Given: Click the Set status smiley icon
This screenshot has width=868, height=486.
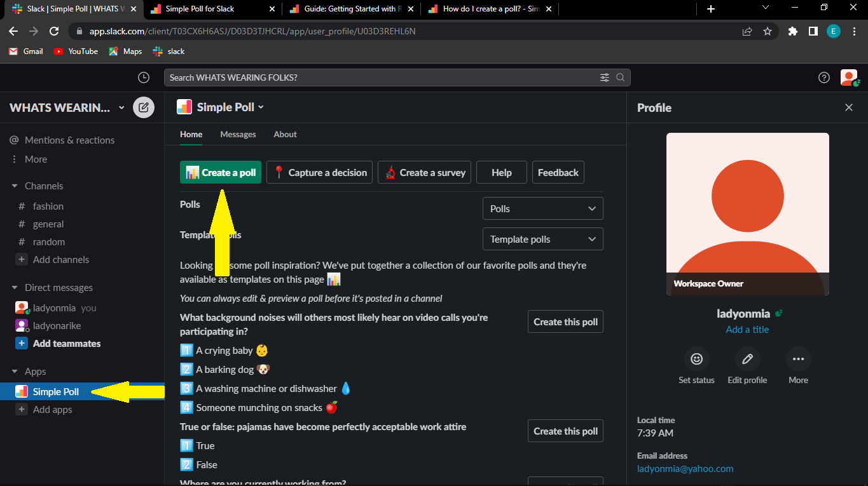Looking at the screenshot, I should pos(697,359).
